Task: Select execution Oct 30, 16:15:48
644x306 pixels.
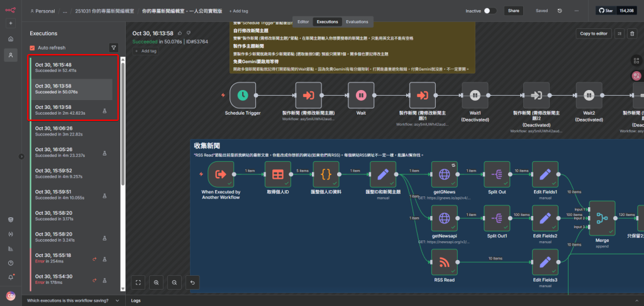Action: click(71, 68)
